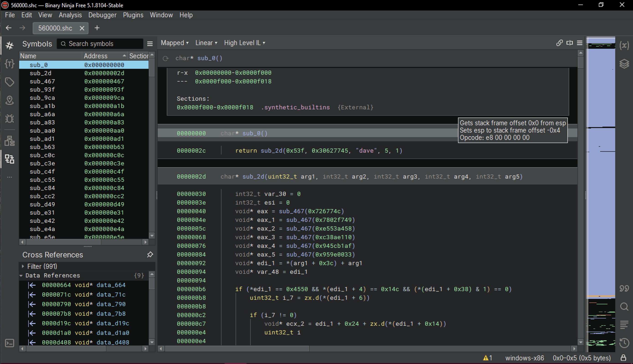Click the refresh analysis icon near sub_0

coord(165,59)
